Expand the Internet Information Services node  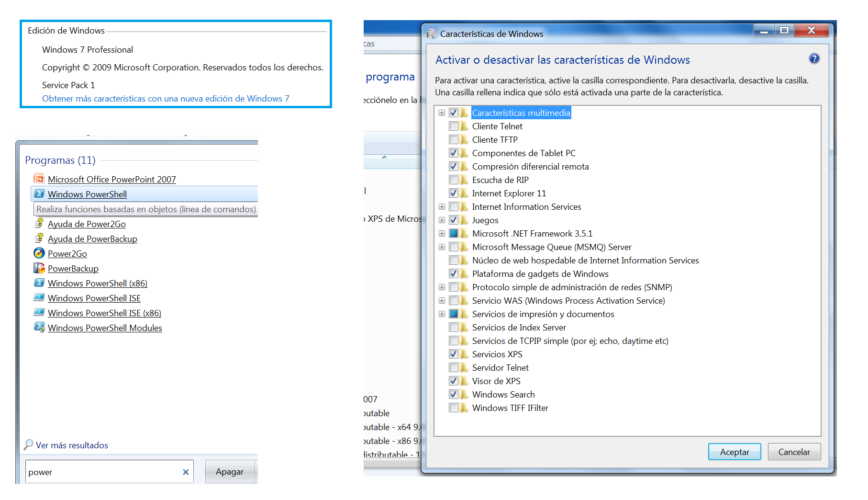(442, 206)
